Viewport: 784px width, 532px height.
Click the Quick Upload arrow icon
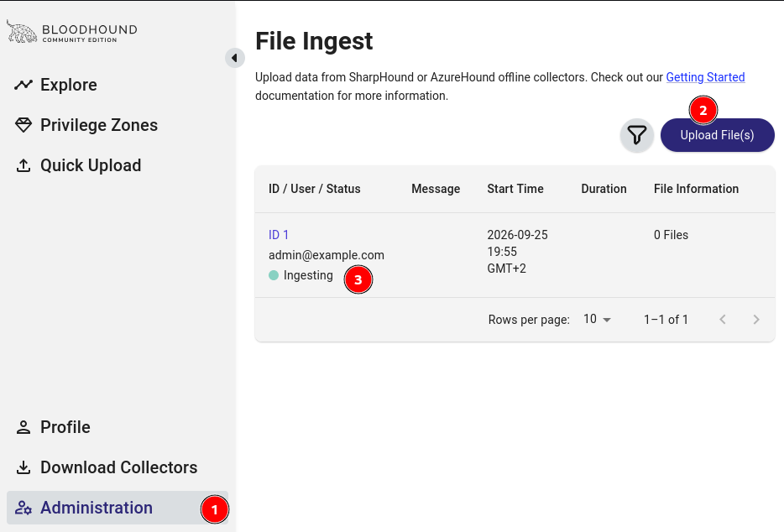pos(24,165)
